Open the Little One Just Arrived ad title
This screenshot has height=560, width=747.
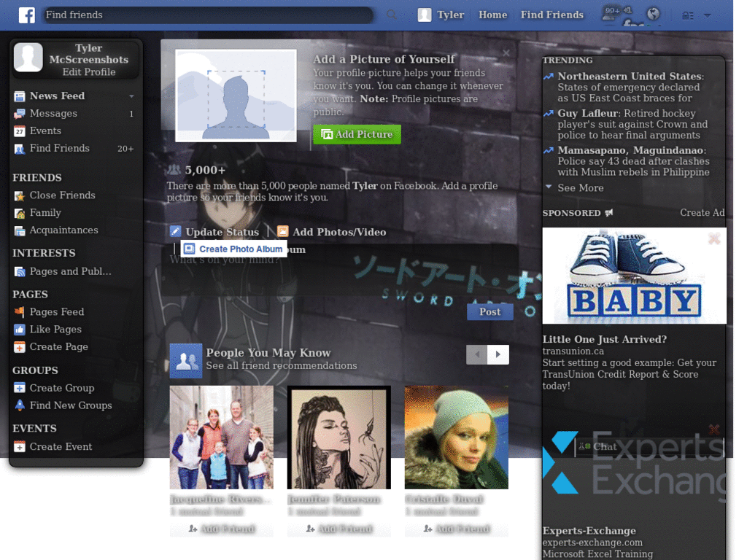605,340
